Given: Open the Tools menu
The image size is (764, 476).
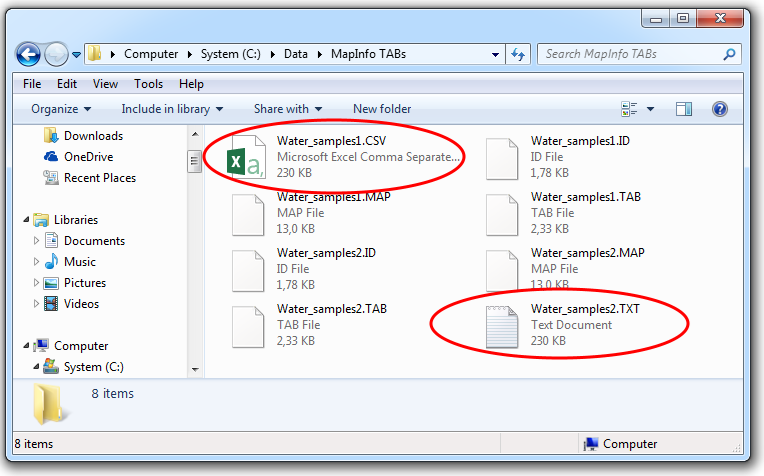Looking at the screenshot, I should point(148,84).
